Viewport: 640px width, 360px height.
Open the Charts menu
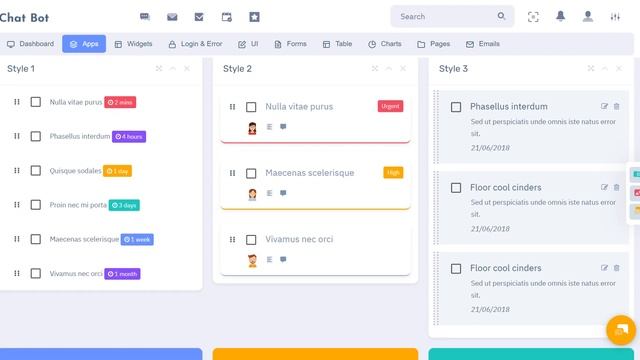(x=384, y=44)
